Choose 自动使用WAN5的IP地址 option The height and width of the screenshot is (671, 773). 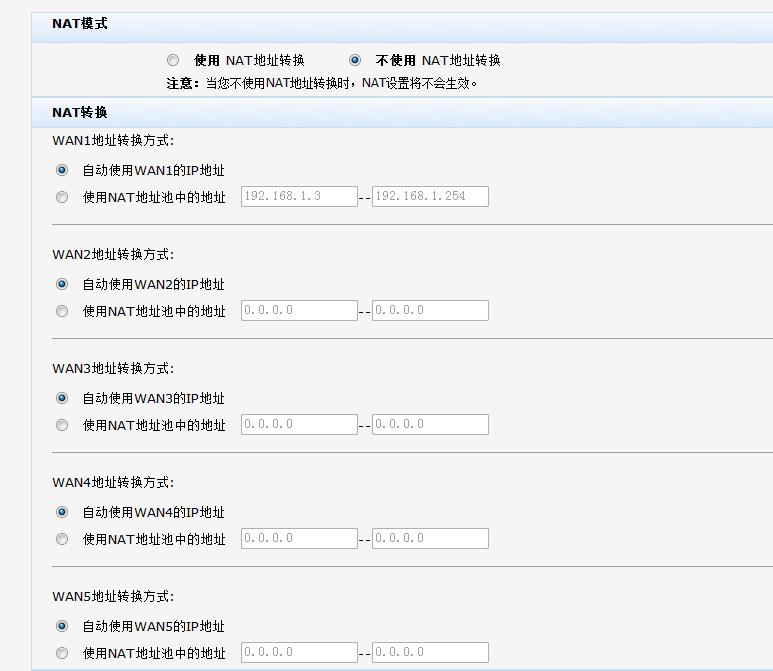tap(62, 626)
